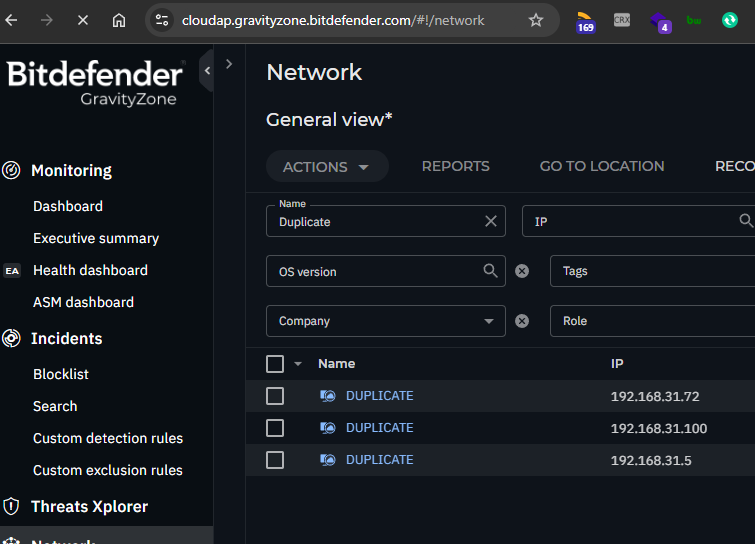Open DUPLICATE endpoint with IP 192.168.31.100
755x544 pixels.
[x=379, y=427]
